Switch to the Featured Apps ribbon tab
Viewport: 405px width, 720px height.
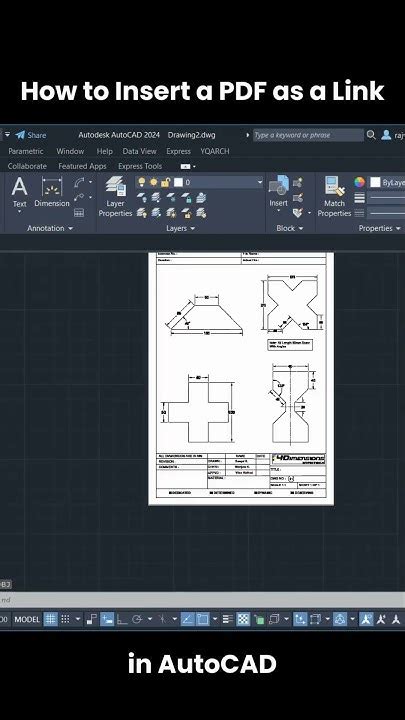[x=82, y=166]
